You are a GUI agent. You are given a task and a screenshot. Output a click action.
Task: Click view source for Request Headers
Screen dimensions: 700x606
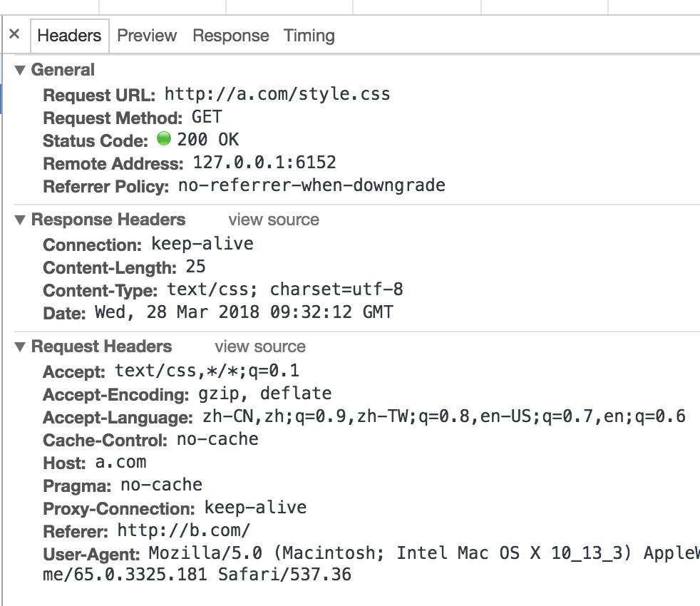260,346
